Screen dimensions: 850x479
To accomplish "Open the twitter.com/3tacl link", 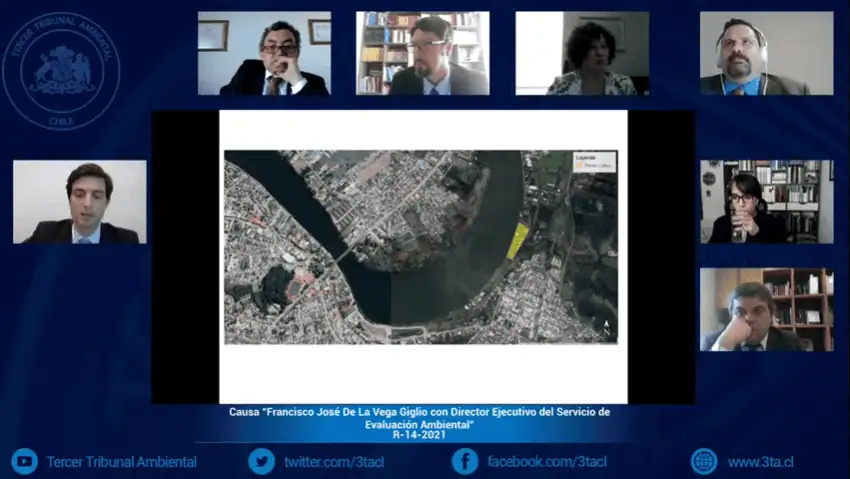I will pos(330,462).
